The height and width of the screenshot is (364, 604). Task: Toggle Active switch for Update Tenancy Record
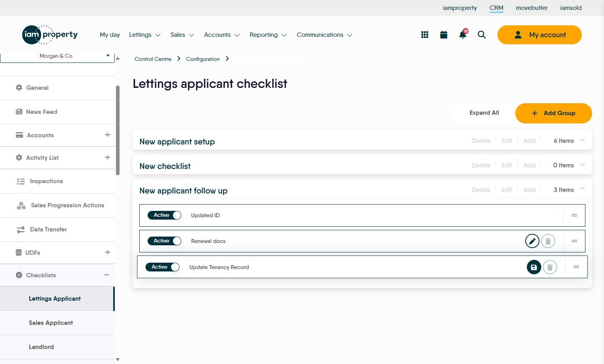pos(163,267)
